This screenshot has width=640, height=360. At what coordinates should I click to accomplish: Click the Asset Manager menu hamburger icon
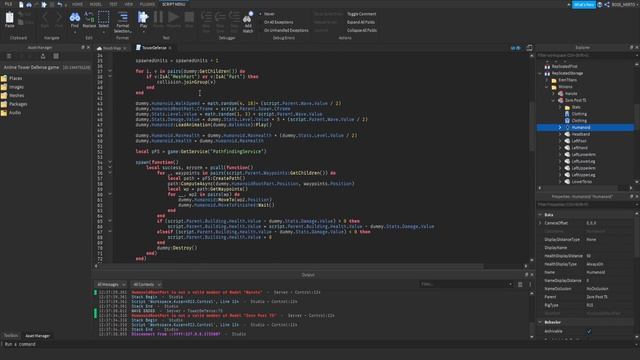[x=9, y=56]
